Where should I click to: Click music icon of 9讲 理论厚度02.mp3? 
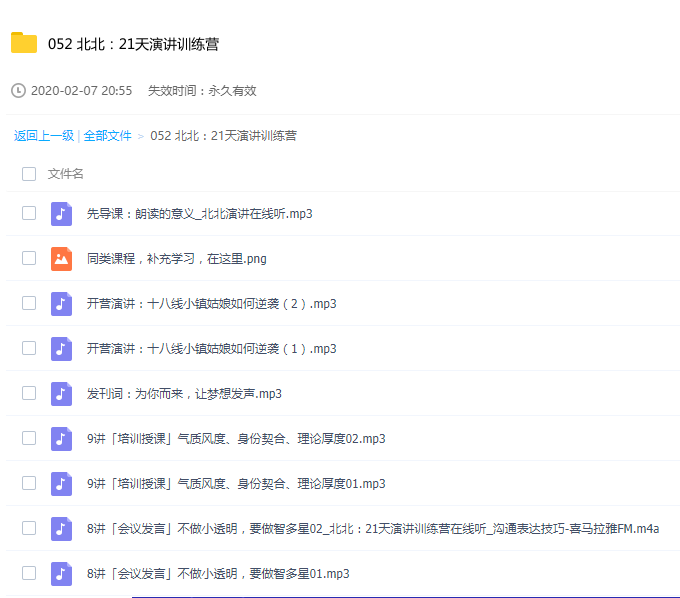[62, 439]
